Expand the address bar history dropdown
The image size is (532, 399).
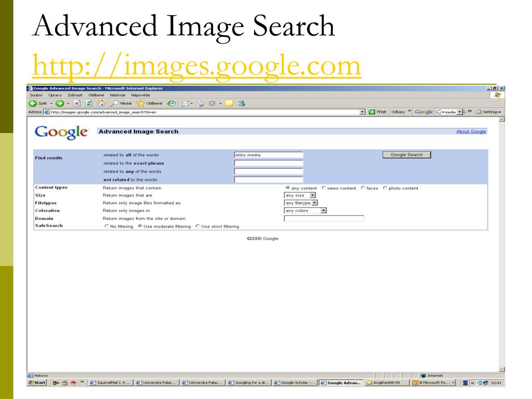coord(362,112)
